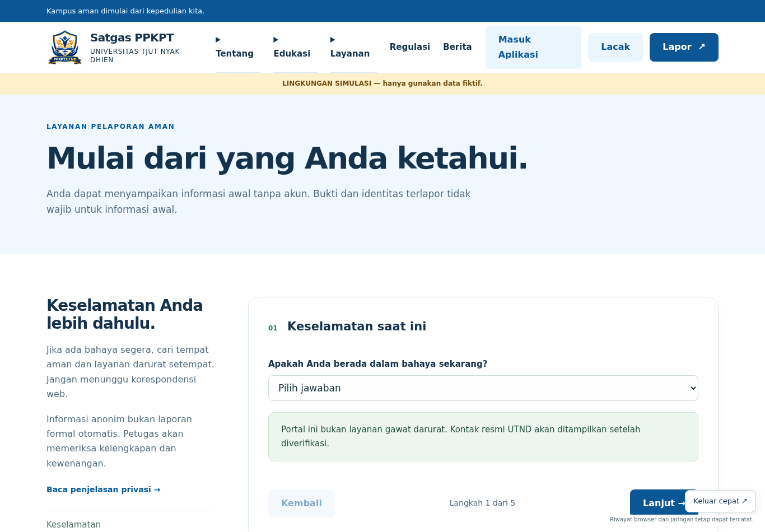The width and height of the screenshot is (765, 532).
Task: Open the Berita page
Action: point(458,47)
